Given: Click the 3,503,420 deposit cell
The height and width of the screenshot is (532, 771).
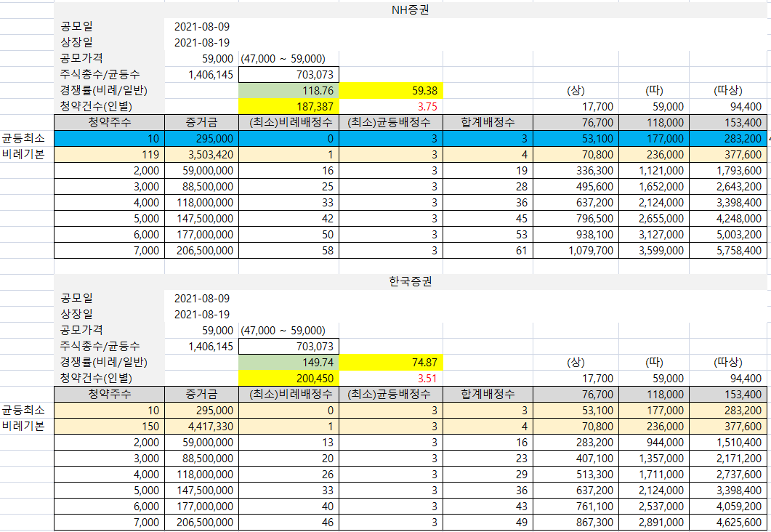Looking at the screenshot, I should 201,154.
